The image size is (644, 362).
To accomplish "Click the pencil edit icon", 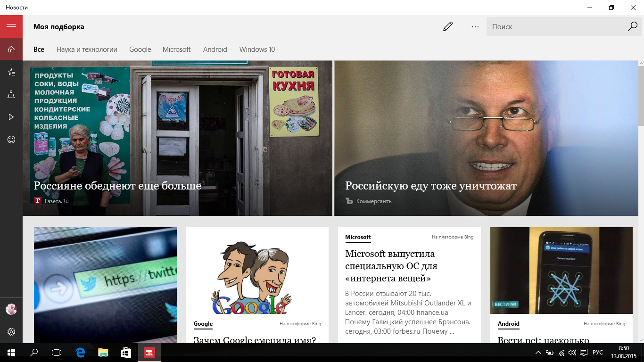I will click(448, 26).
